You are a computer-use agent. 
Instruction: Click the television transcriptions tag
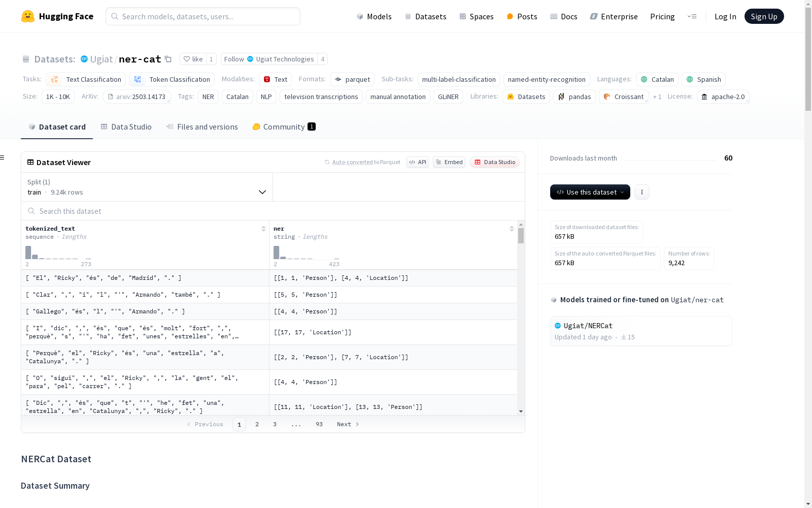pyautogui.click(x=321, y=97)
